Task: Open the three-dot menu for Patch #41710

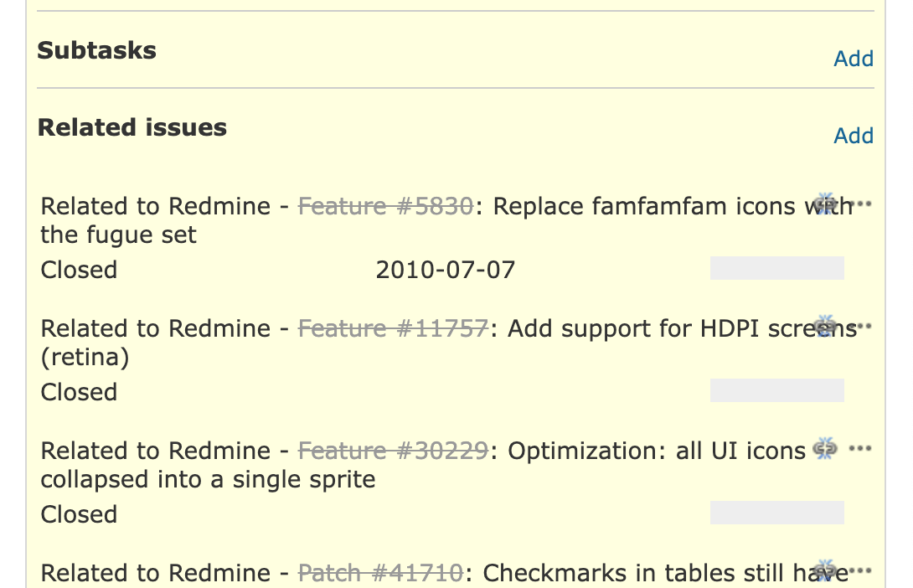Action: (860, 570)
